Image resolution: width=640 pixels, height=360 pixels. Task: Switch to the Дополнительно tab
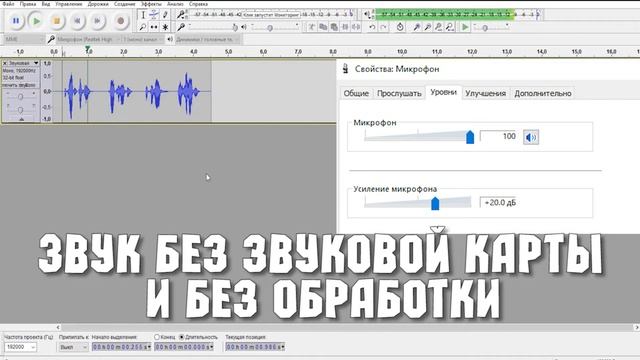[x=542, y=93]
